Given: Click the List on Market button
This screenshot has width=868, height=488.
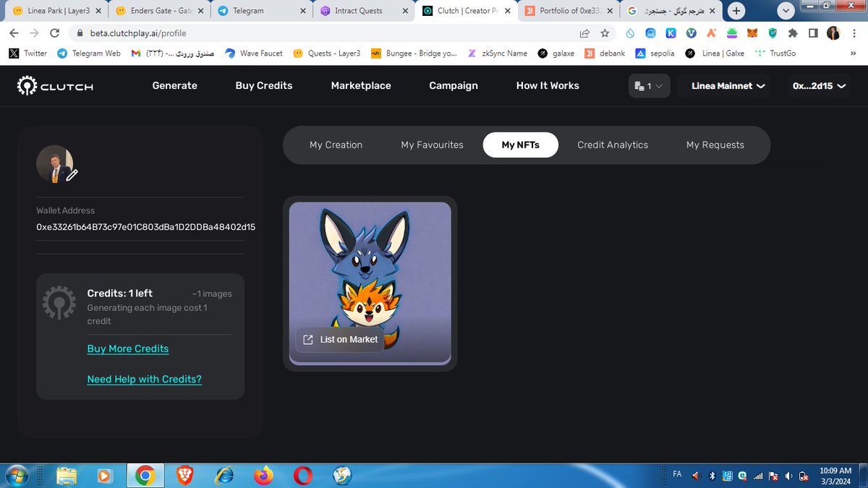Looking at the screenshot, I should pyautogui.click(x=340, y=339).
